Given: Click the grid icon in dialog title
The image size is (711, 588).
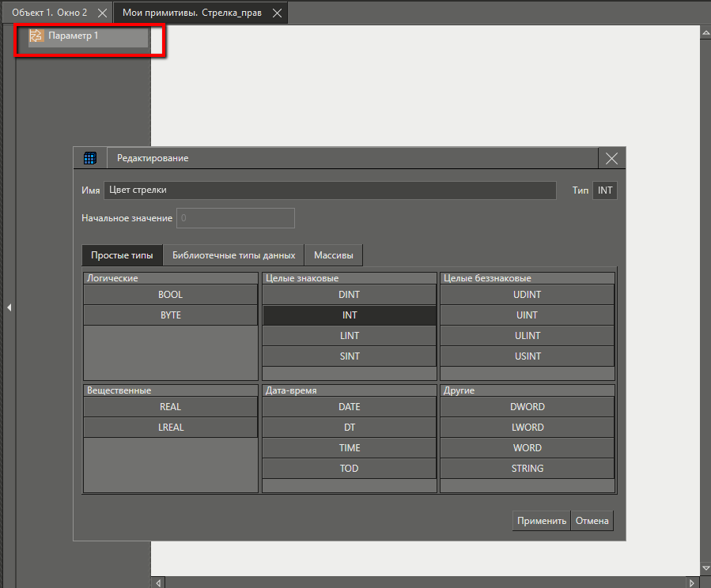Looking at the screenshot, I should pyautogui.click(x=90, y=158).
